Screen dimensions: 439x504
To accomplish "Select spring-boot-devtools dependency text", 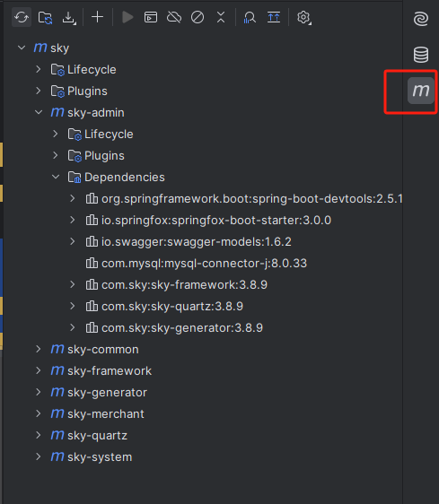I will coord(251,199).
